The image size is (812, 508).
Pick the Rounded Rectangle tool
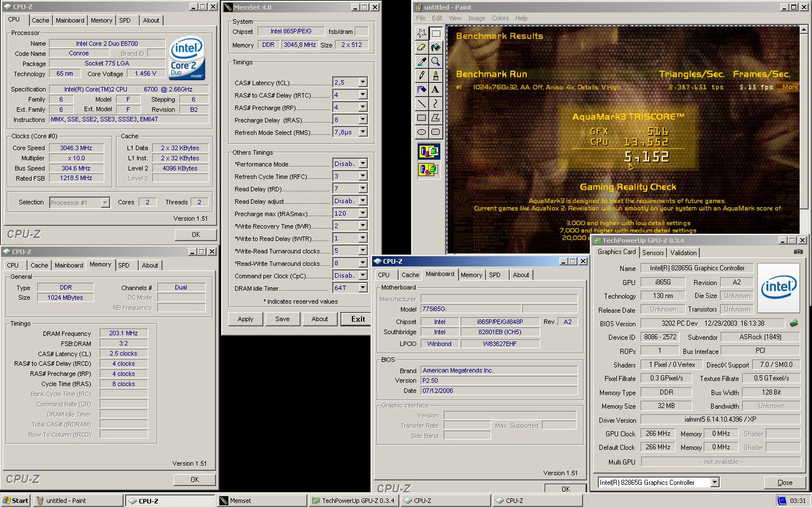(435, 132)
